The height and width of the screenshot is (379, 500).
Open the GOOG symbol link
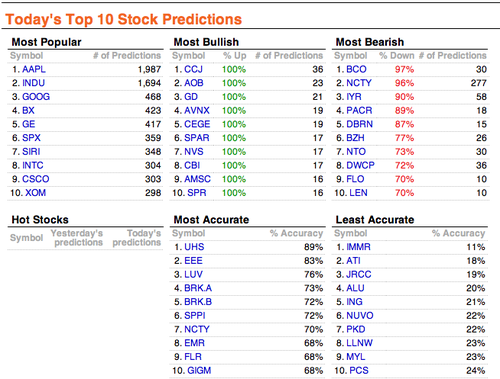[36, 97]
